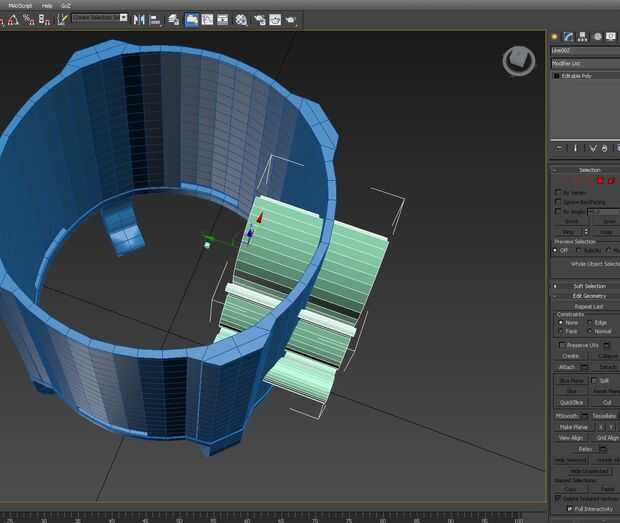Image resolution: width=620 pixels, height=523 pixels.
Task: Expand the Soft Selection rollout
Action: point(588,286)
